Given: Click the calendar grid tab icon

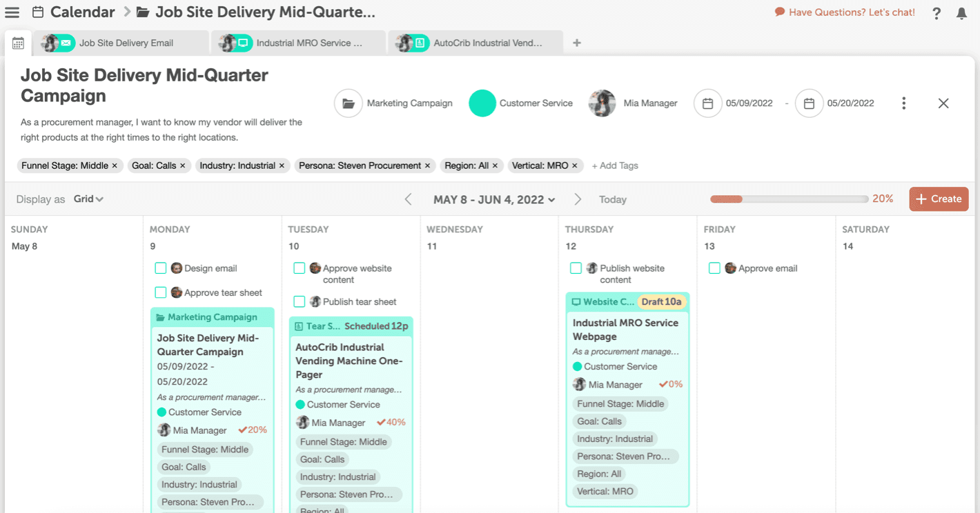Looking at the screenshot, I should click(19, 43).
